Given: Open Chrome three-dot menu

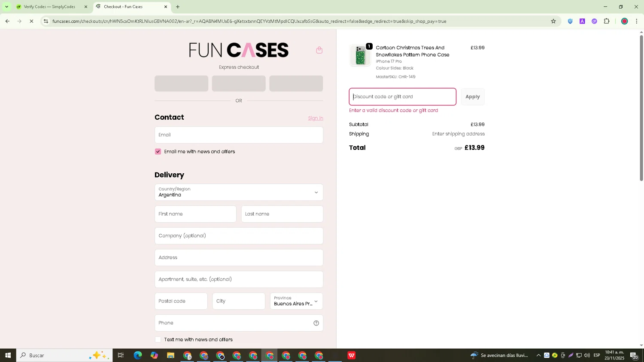Looking at the screenshot, I should click(637, 21).
